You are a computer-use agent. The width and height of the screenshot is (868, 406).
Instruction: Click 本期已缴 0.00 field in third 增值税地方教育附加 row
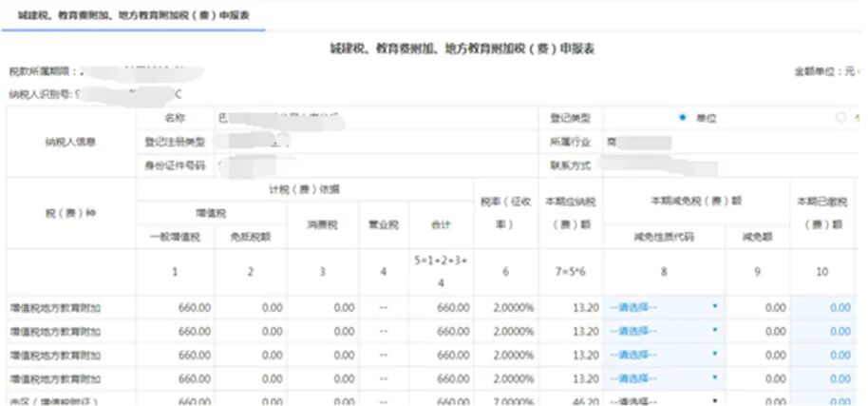(823, 355)
